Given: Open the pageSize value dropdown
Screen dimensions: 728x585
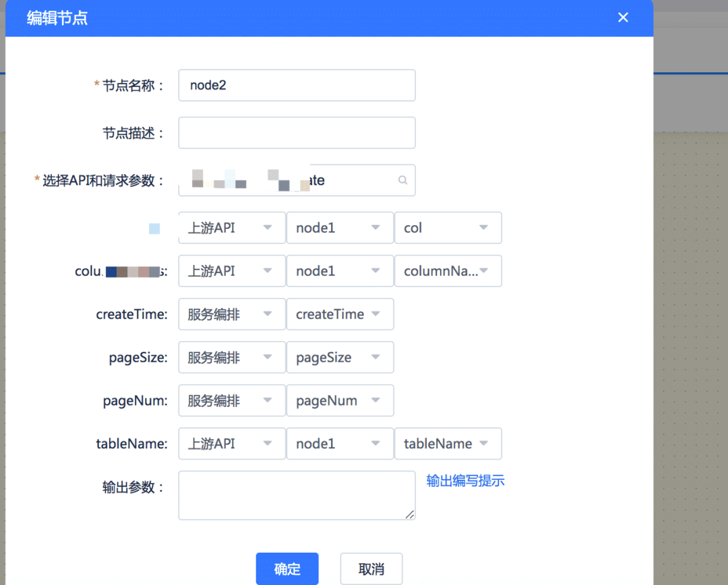Looking at the screenshot, I should pos(340,357).
